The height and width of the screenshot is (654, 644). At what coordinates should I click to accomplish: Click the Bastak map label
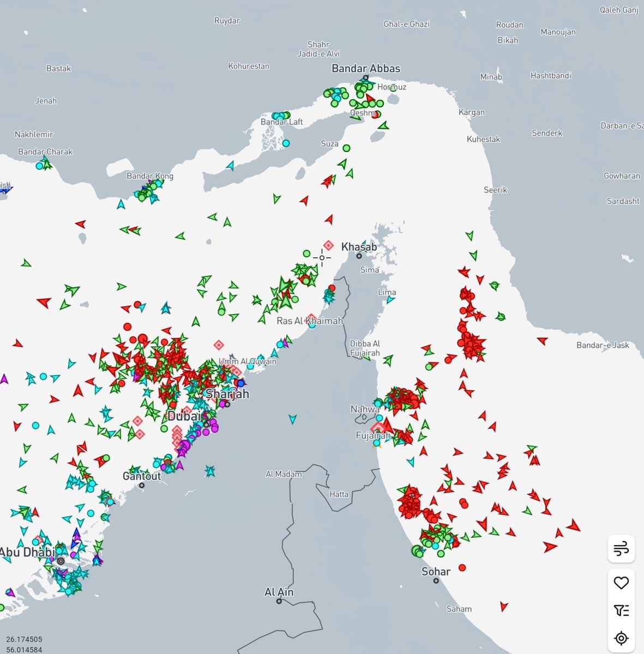[x=58, y=68]
